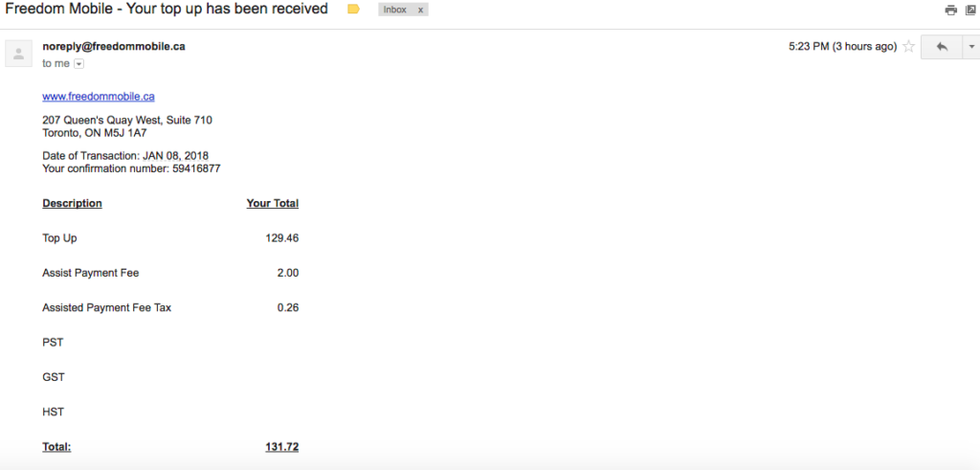Click the HST row label

[54, 412]
